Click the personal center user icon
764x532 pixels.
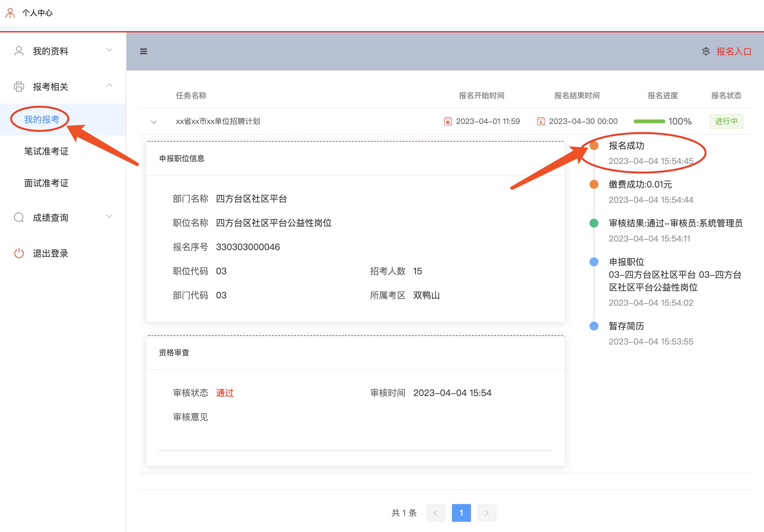point(10,13)
